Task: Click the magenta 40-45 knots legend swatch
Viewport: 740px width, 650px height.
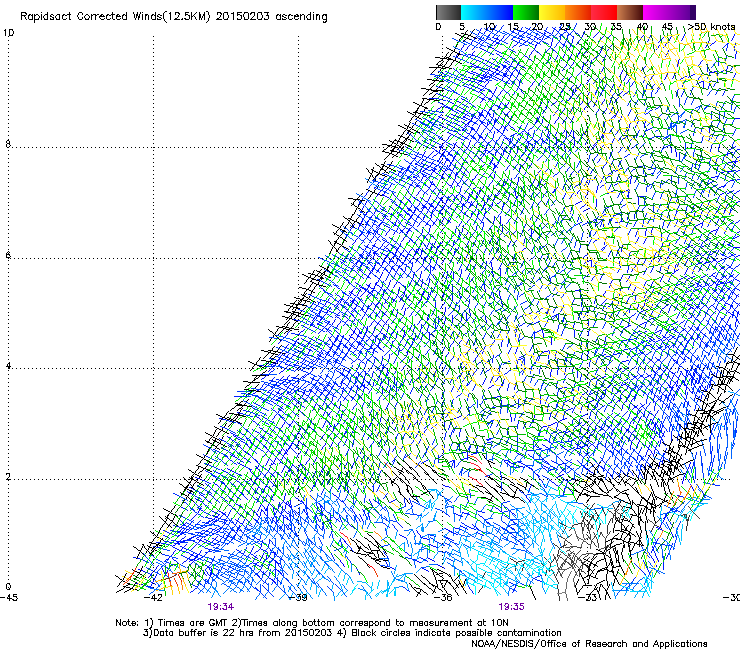Action: coord(656,12)
